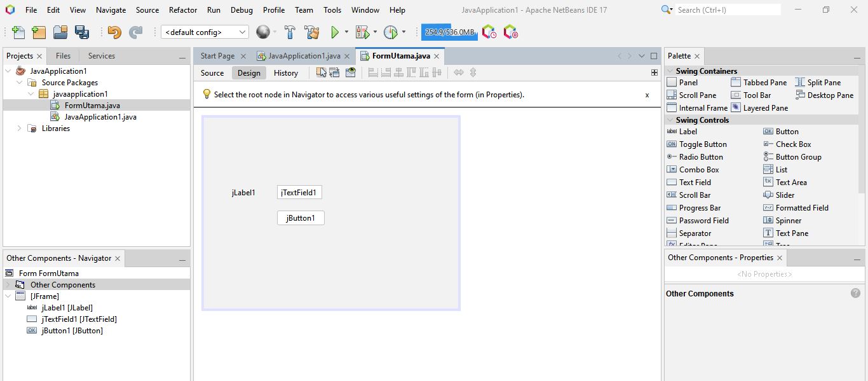Click the Save All toolbar icon
This screenshot has height=381, width=868.
(82, 32)
